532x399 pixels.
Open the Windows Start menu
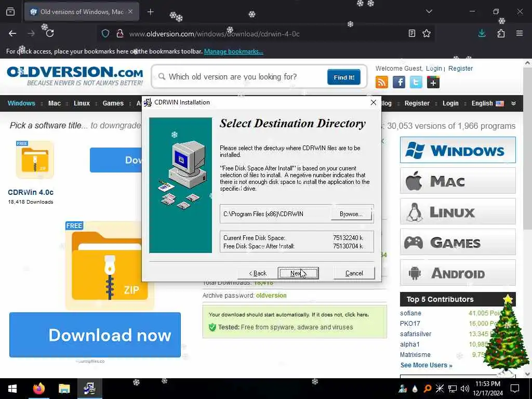pyautogui.click(x=12, y=389)
